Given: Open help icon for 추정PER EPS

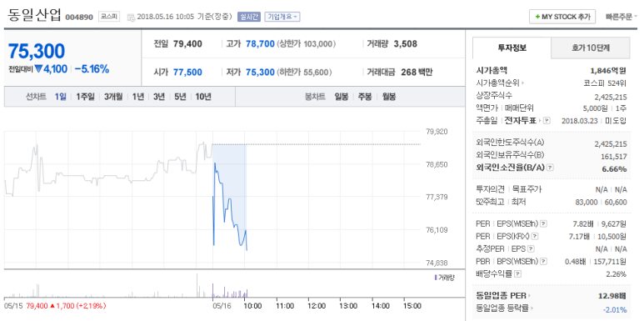Looking at the screenshot, I should 531,248.
